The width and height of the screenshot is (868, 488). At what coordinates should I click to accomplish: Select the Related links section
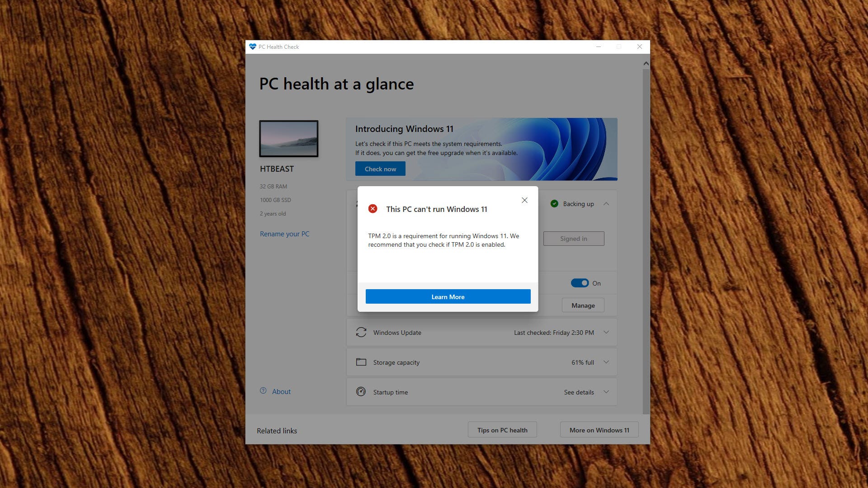[275, 430]
